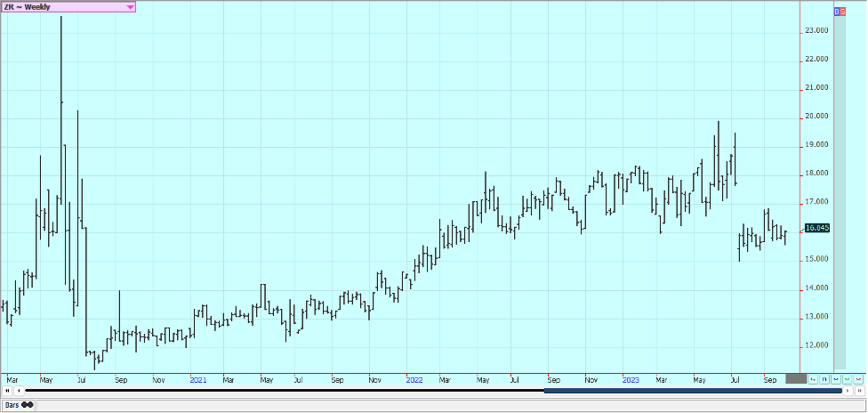Jump to chart start with double left arrow

pyautogui.click(x=7, y=390)
